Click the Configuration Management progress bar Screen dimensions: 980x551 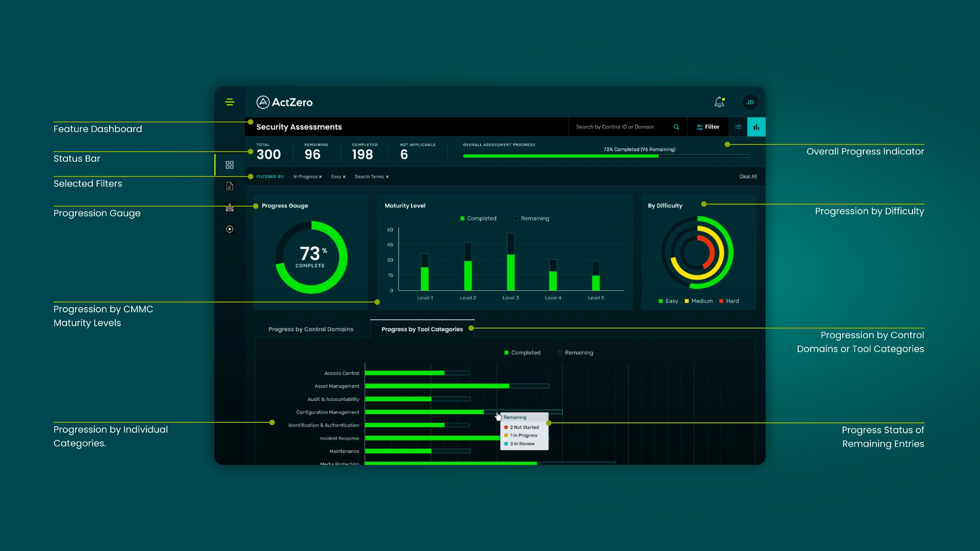click(x=463, y=412)
